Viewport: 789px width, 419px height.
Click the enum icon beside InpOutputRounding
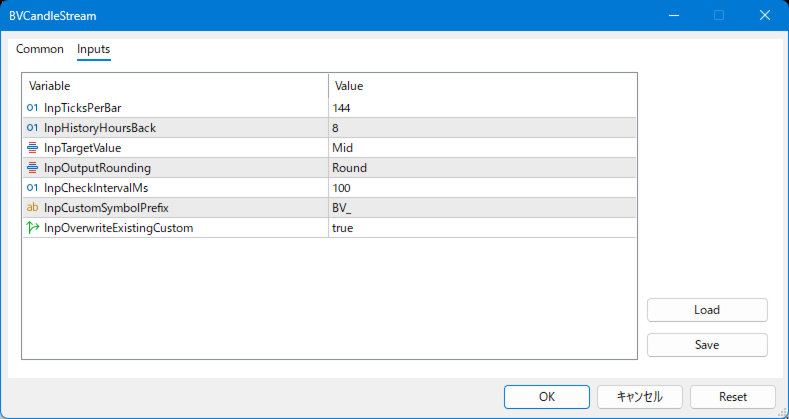tap(33, 168)
